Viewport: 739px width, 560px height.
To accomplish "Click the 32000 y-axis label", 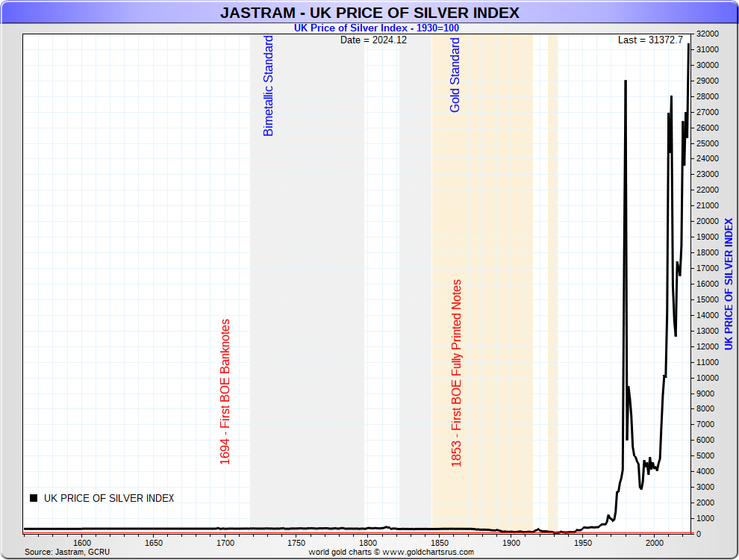I will (708, 34).
